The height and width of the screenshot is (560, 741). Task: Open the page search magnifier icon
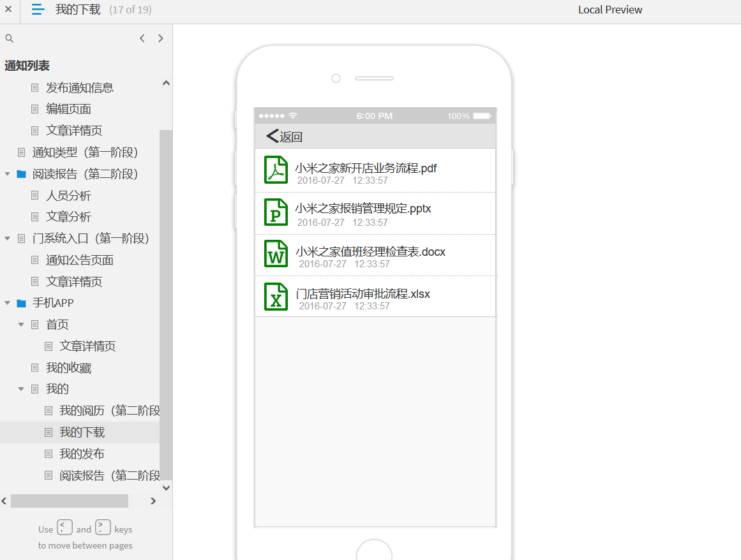point(9,38)
